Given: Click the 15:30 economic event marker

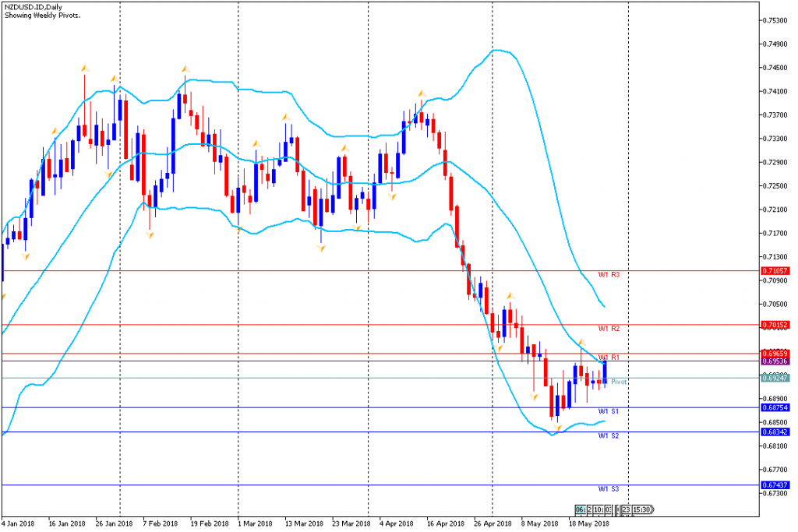Looking at the screenshot, I should click(x=641, y=509).
